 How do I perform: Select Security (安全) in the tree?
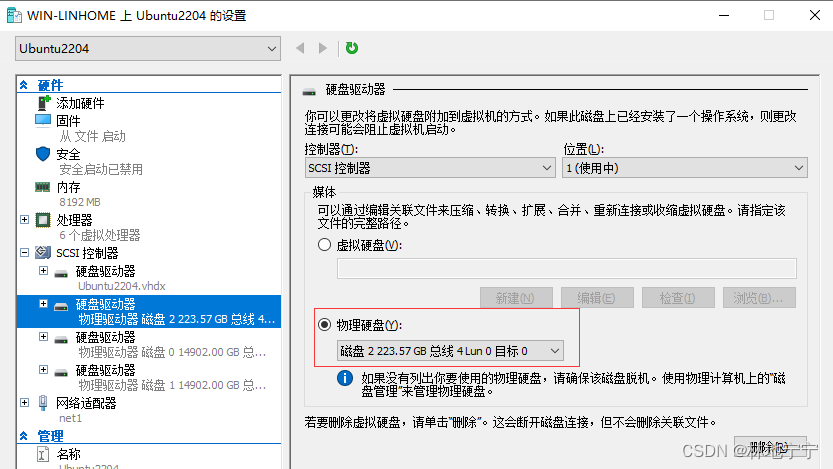(69, 155)
